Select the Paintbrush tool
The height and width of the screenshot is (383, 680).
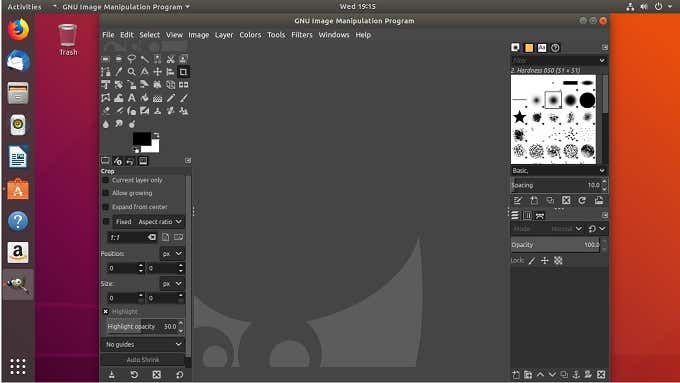click(183, 98)
